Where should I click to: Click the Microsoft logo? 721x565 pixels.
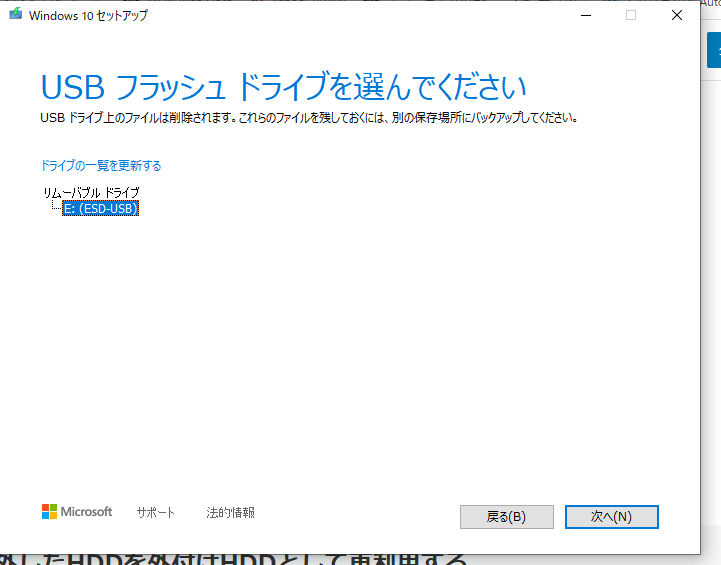point(77,512)
